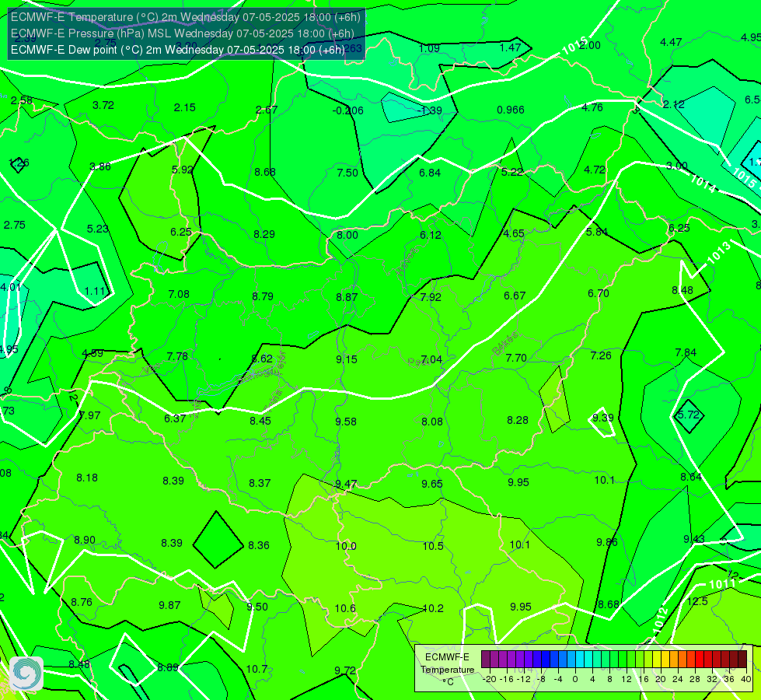This screenshot has height=700, width=761.
Task: Click the 10.5 map value
Action: (433, 546)
